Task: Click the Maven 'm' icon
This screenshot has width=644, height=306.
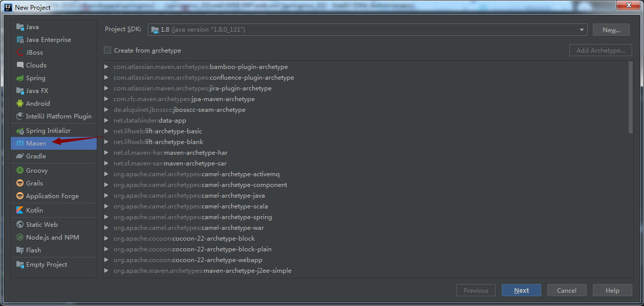Action: (20, 144)
